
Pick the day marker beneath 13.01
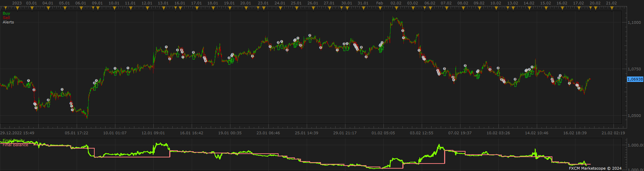(x=164, y=8)
